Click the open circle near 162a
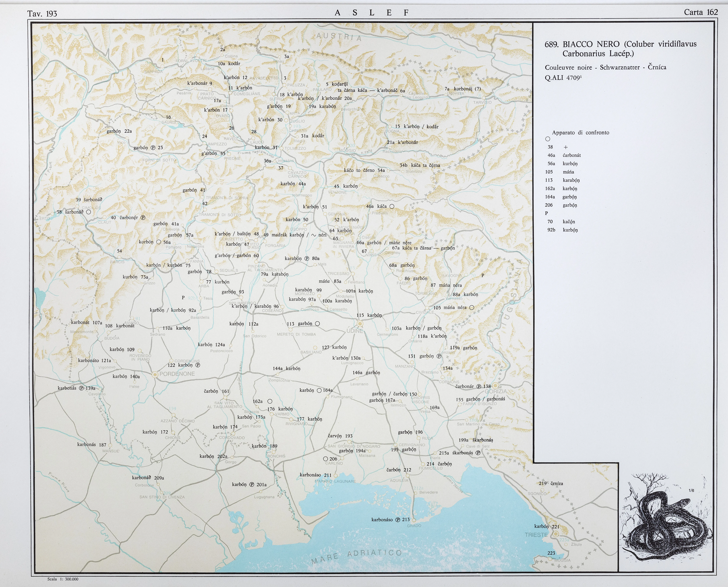Viewport: 728px width, 587px height. tap(270, 401)
